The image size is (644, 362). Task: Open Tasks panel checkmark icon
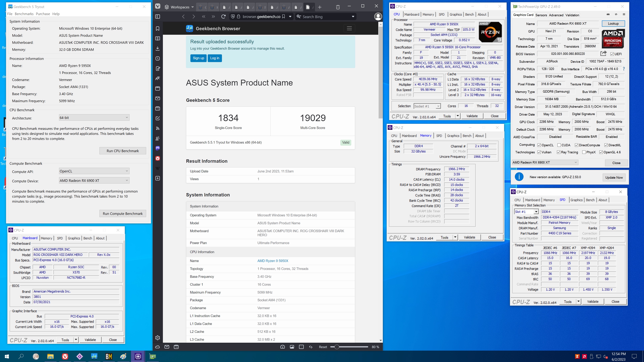click(158, 118)
